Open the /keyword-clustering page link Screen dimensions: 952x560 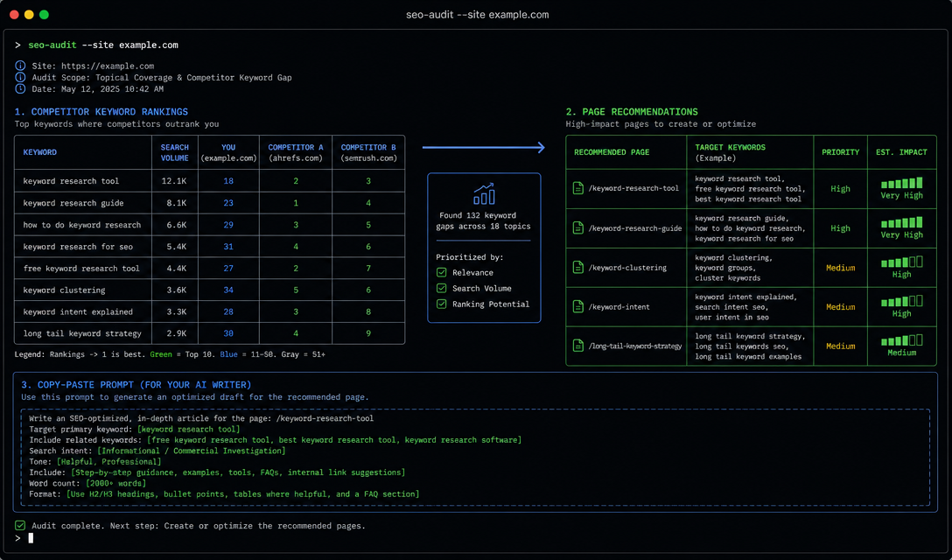[x=627, y=267]
